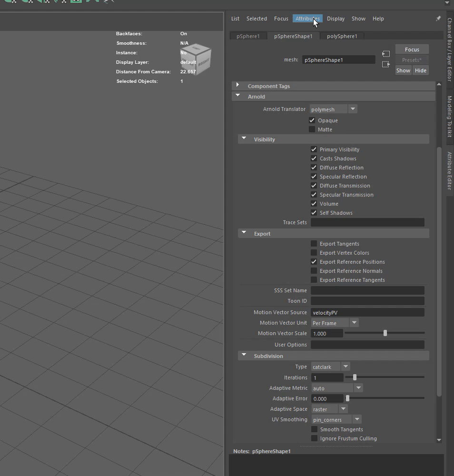Click the Attribute Editor vertical scrollbar
This screenshot has width=454, height=476.
(x=439, y=272)
